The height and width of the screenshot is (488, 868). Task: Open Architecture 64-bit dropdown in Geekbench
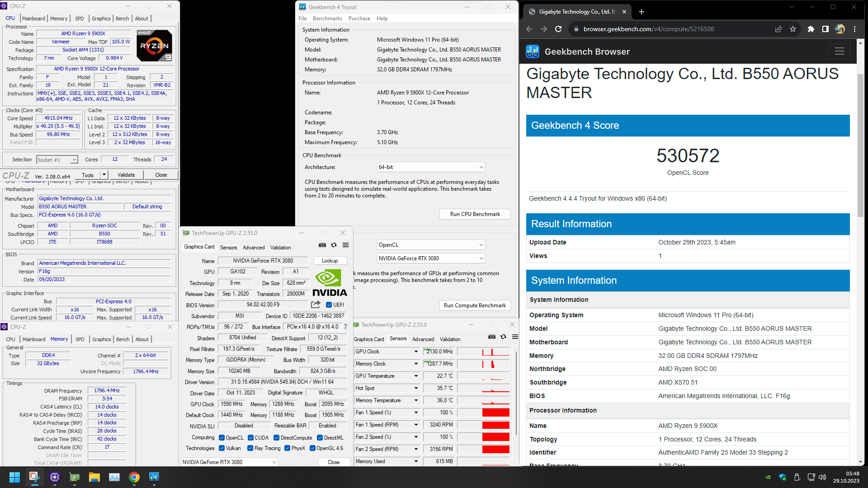click(431, 167)
